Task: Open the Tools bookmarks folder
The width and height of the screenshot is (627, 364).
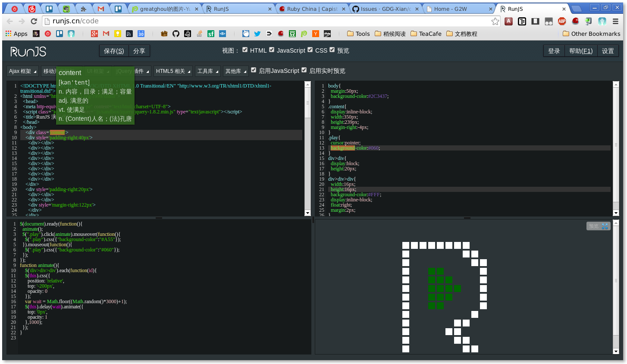Action: [358, 34]
